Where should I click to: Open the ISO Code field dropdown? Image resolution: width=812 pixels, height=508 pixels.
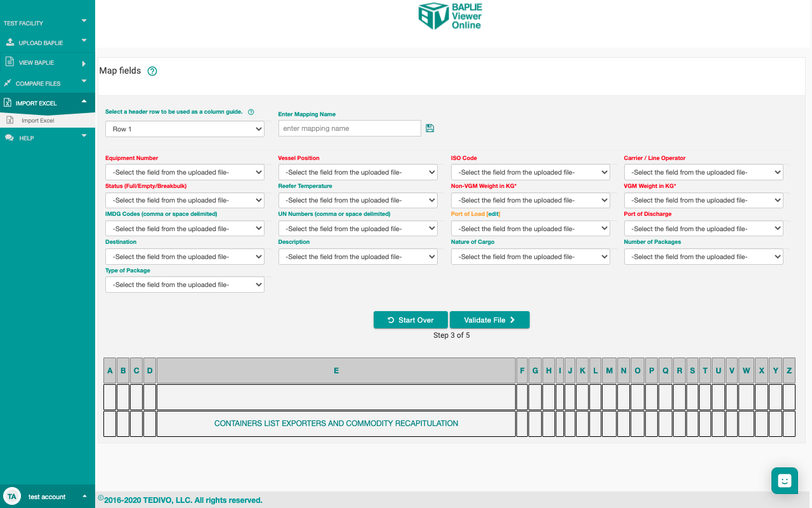pyautogui.click(x=530, y=172)
